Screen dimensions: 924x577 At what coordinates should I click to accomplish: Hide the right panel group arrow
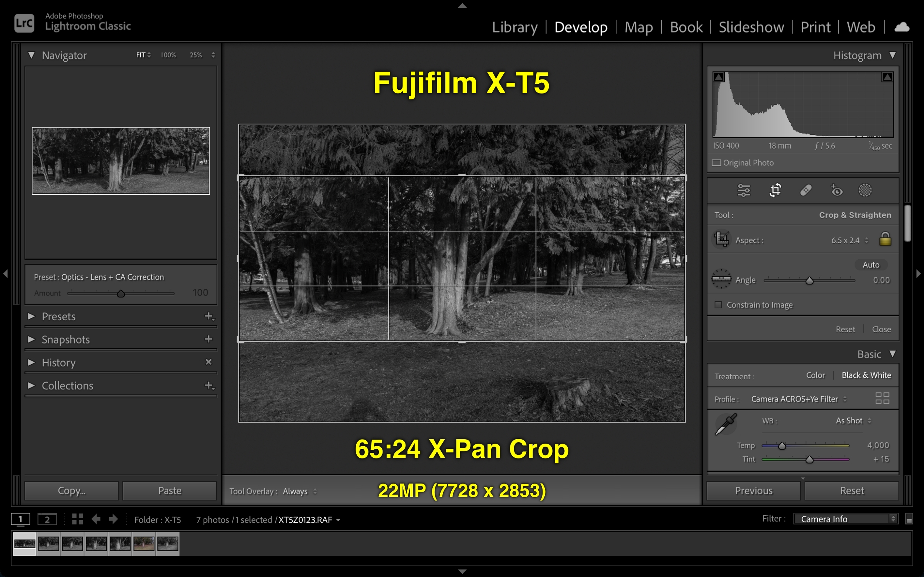[919, 274]
